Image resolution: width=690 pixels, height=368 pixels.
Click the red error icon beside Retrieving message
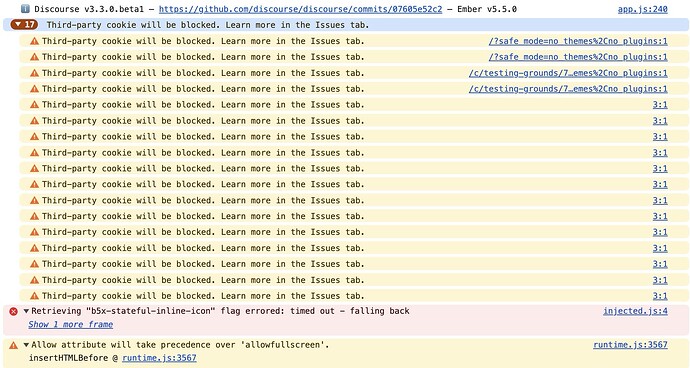pyautogui.click(x=14, y=311)
